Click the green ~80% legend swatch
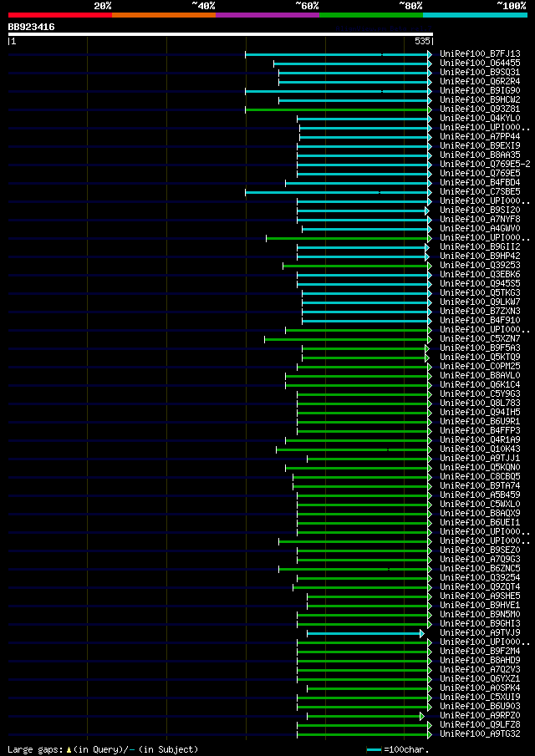 coord(371,15)
